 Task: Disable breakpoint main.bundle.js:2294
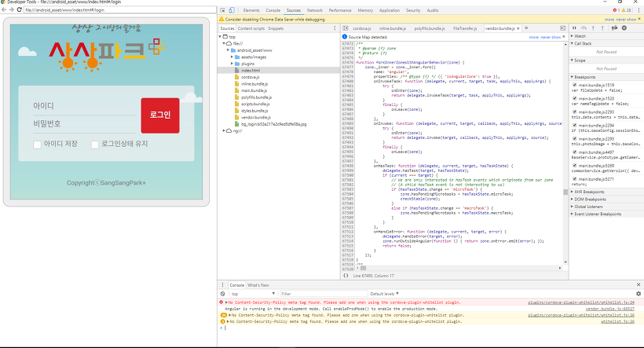[x=575, y=126]
